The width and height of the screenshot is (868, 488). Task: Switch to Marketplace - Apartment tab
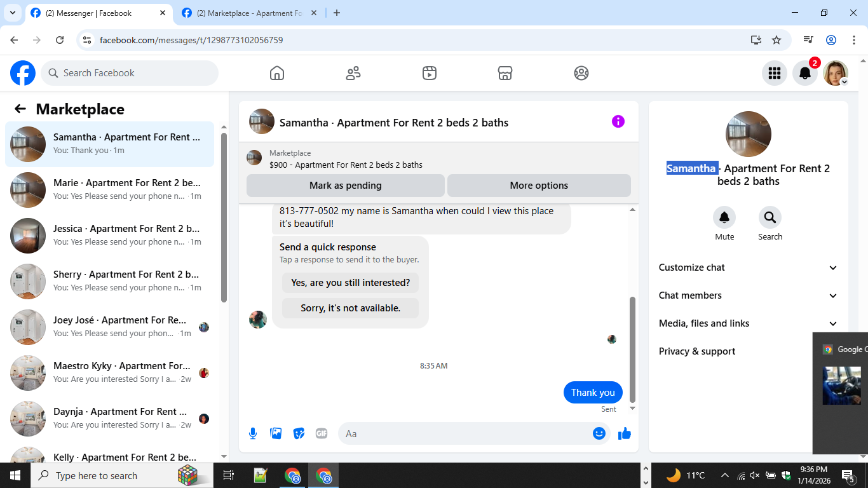pyautogui.click(x=250, y=13)
